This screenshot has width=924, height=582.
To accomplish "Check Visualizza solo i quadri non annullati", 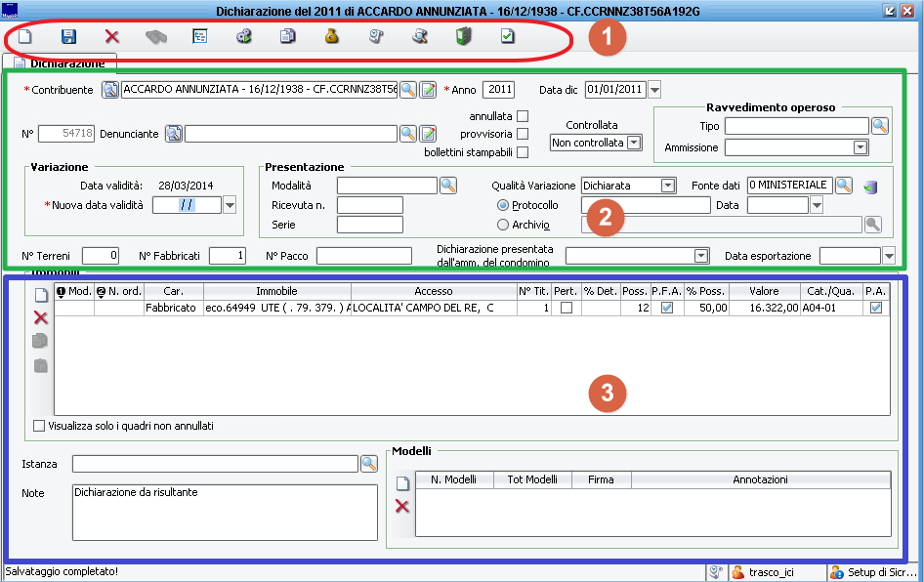I will [x=39, y=426].
